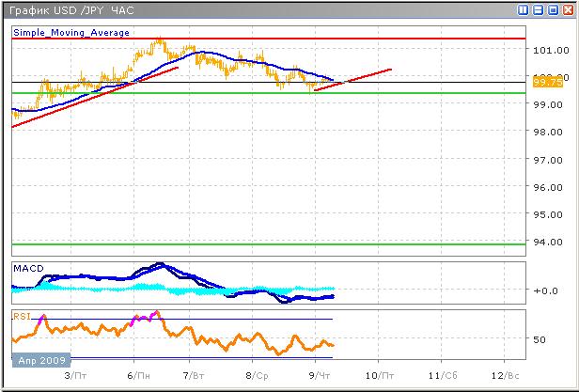Close the USD/JPY chart window
The width and height of the screenshot is (579, 392).
(x=568, y=10)
